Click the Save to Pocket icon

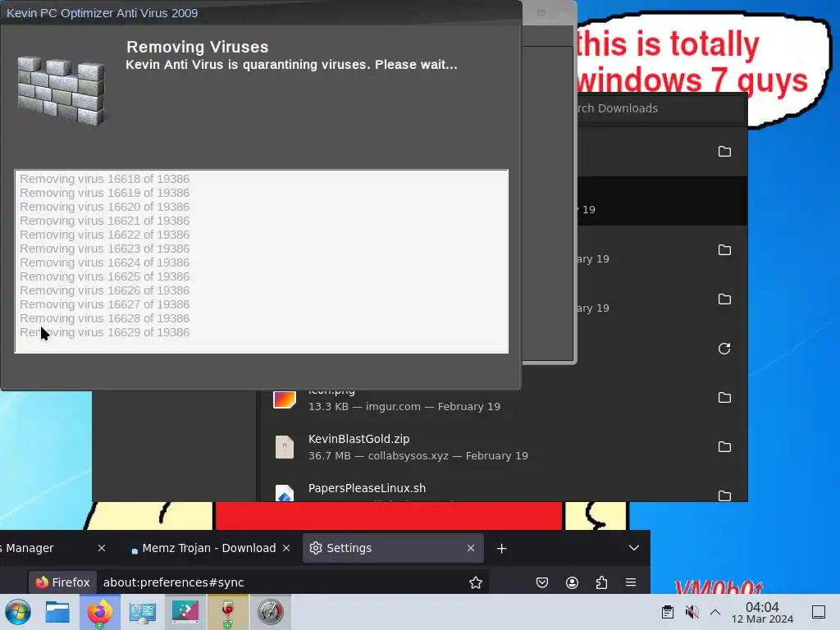tap(542, 582)
